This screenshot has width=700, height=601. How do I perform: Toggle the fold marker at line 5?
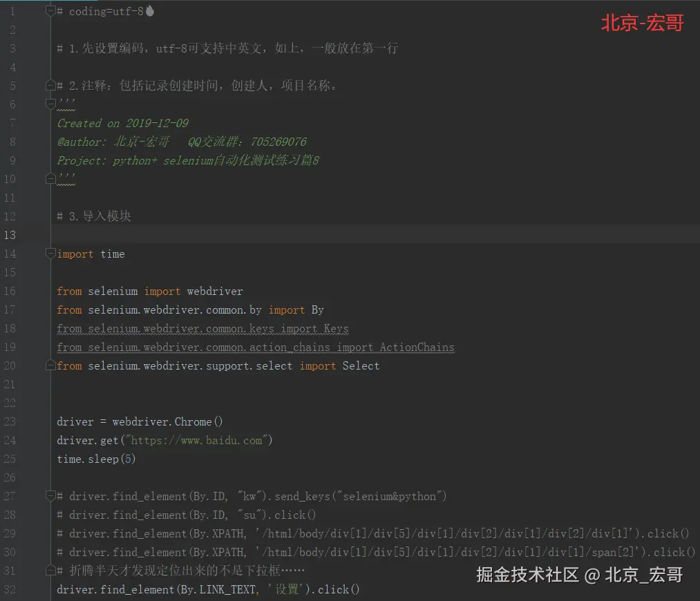(x=50, y=85)
